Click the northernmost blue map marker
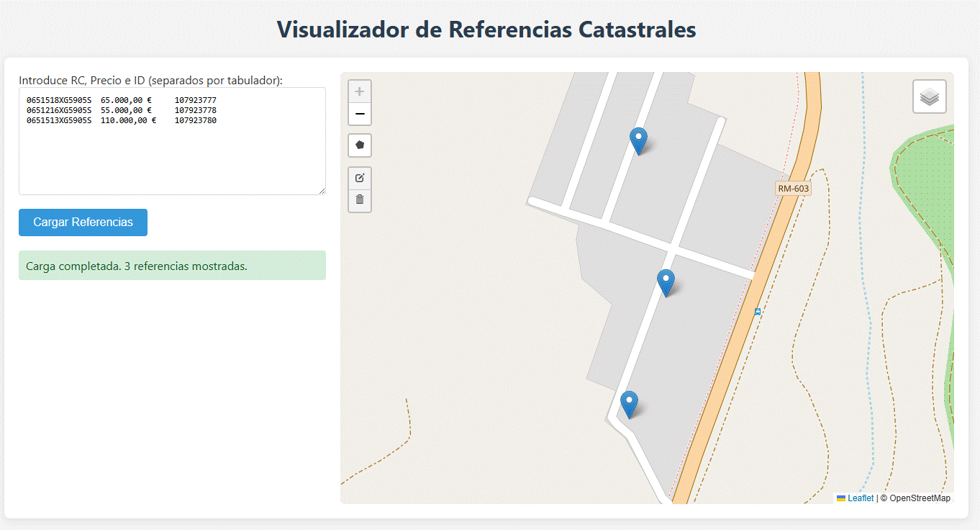980x530 pixels. [x=638, y=140]
